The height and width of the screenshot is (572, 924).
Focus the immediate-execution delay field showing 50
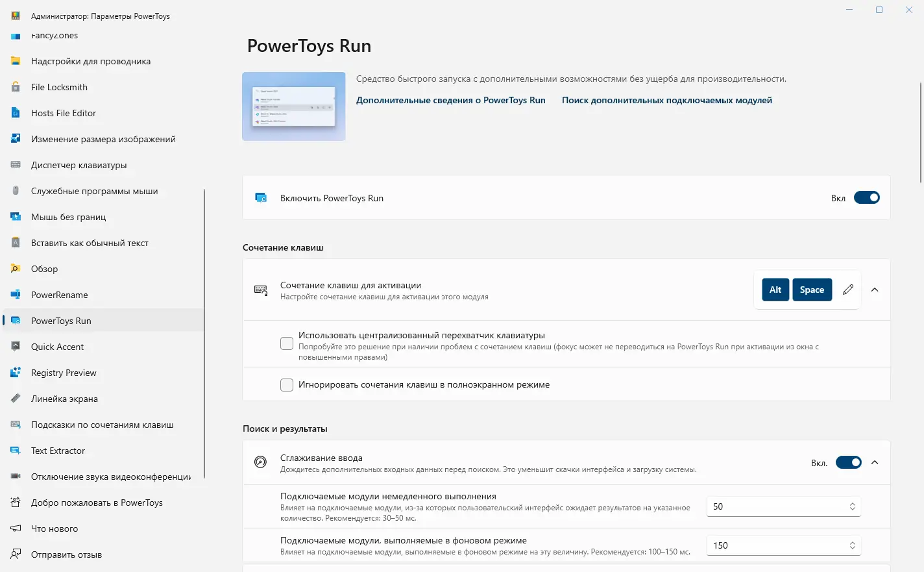coord(783,506)
